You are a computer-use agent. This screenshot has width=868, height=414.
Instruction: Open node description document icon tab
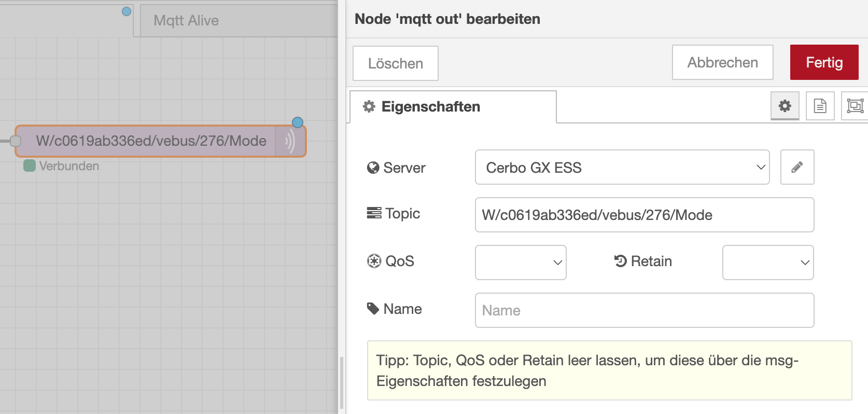[820, 106]
